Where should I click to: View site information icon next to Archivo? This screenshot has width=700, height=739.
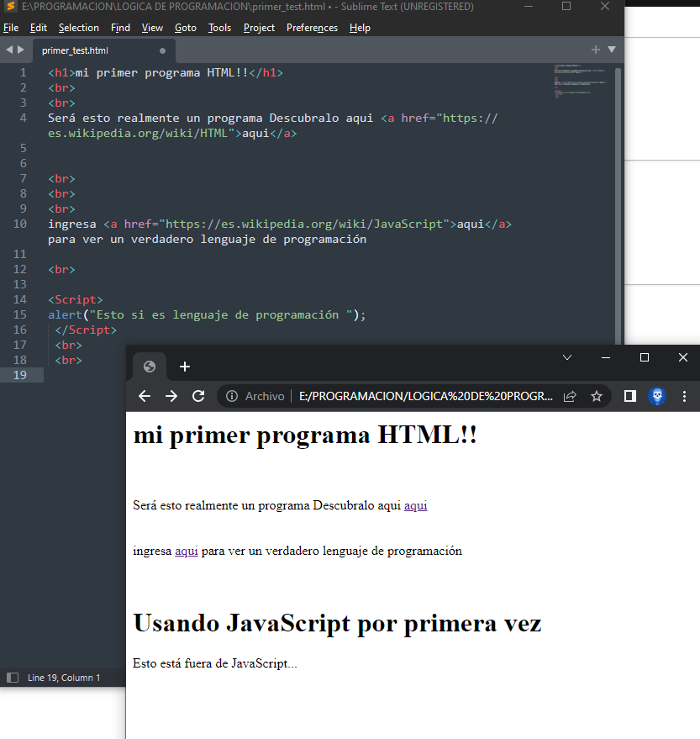tap(232, 396)
